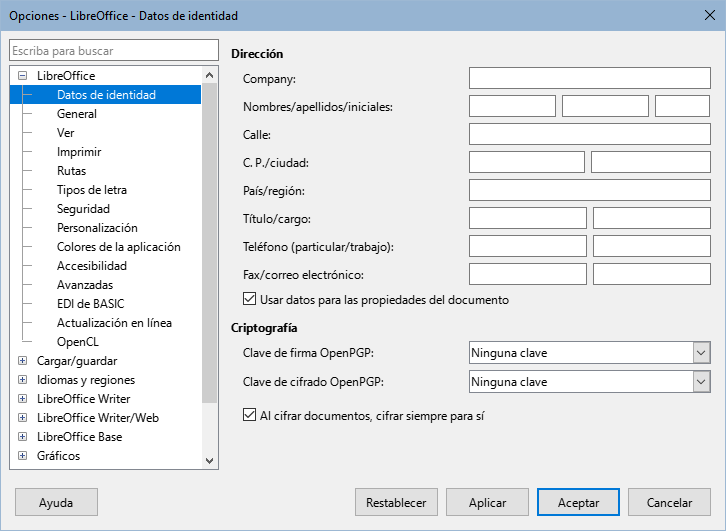Click the tree's vertical scrollbar thumb
The height and width of the screenshot is (531, 726).
(x=209, y=243)
